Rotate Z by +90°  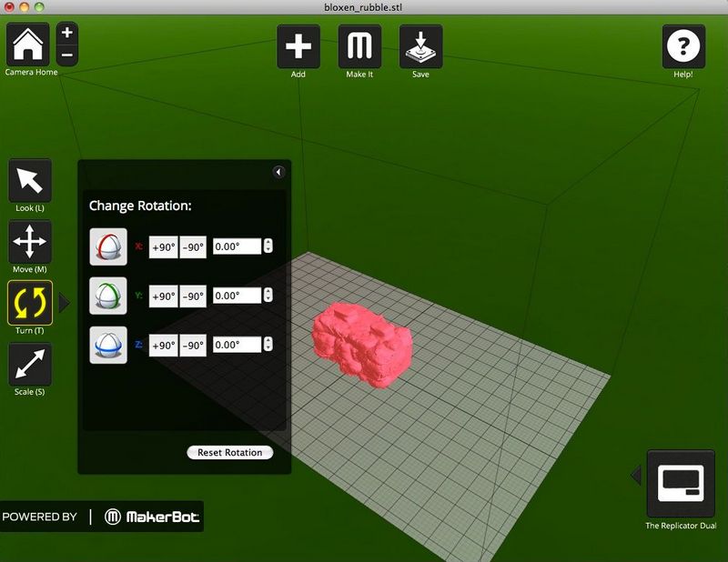click(164, 346)
